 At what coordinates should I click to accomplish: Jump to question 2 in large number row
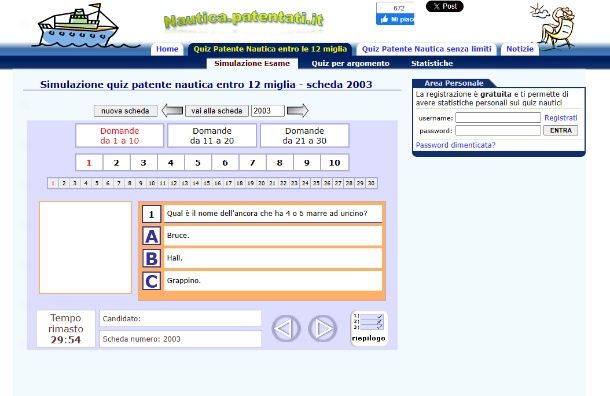(x=116, y=163)
